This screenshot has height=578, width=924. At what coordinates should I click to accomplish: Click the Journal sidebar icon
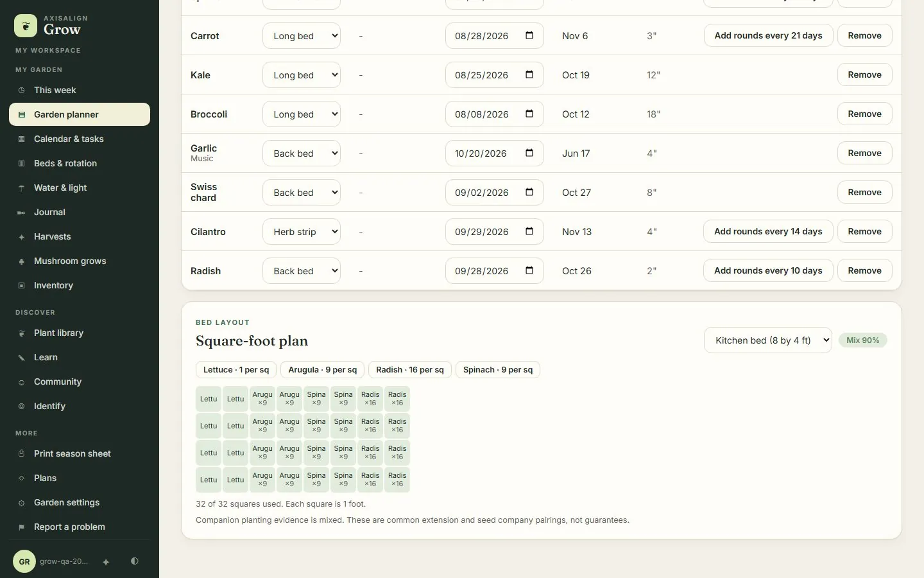click(x=21, y=213)
